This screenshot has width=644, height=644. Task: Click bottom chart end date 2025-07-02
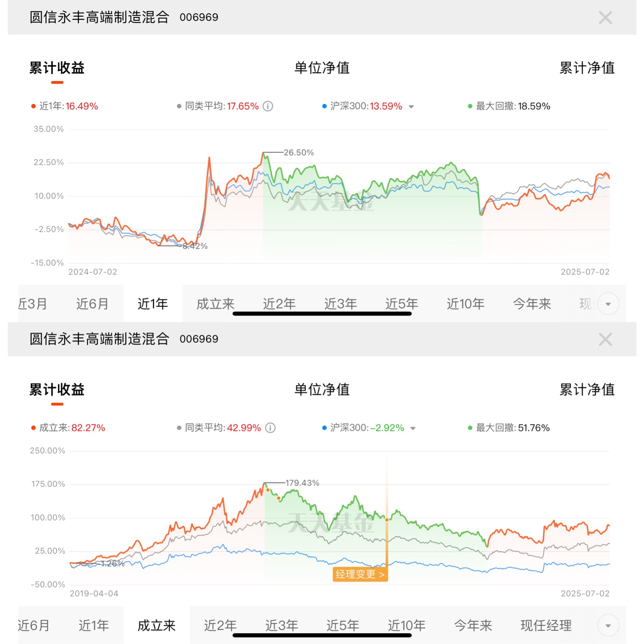point(585,594)
